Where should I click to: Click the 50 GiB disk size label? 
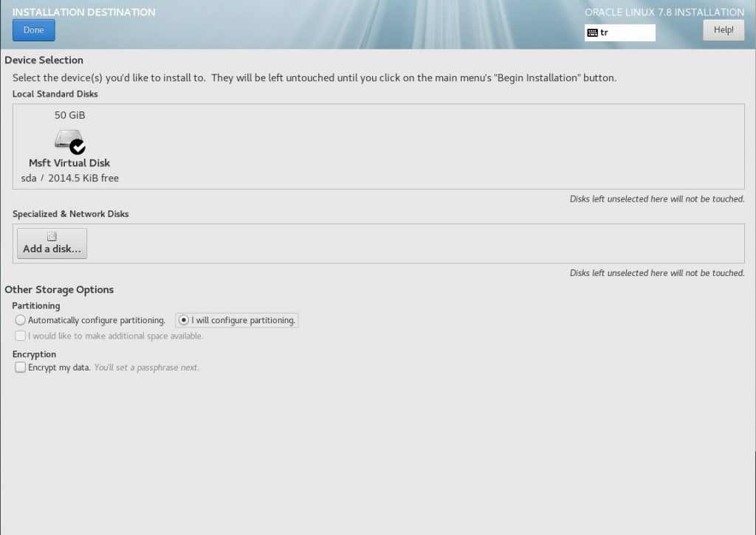click(x=70, y=115)
